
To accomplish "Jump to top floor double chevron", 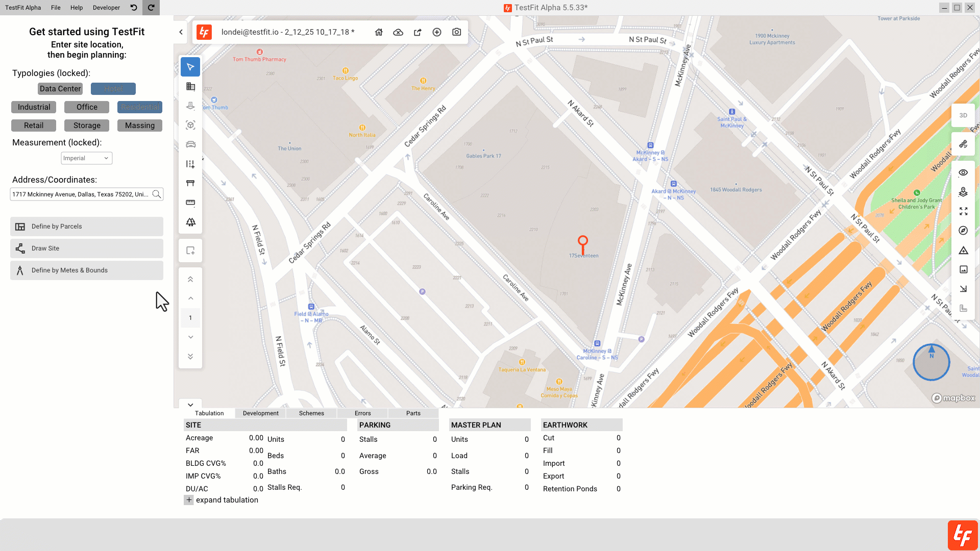I will (x=190, y=279).
